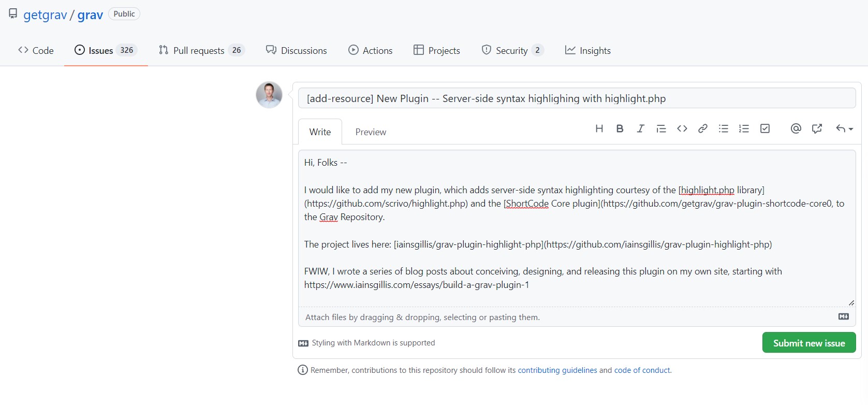Reference an issue or pull request icon
The height and width of the screenshot is (405, 868).
[817, 128]
